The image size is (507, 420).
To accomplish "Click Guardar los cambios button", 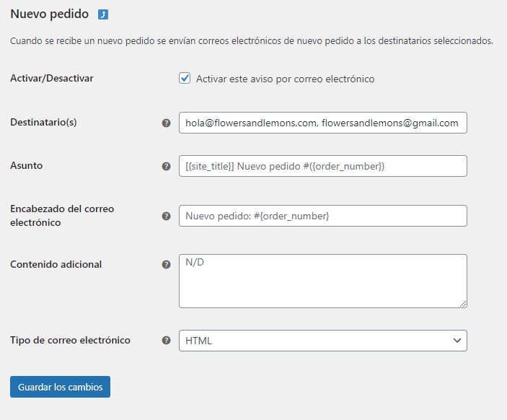I will click(x=60, y=387).
